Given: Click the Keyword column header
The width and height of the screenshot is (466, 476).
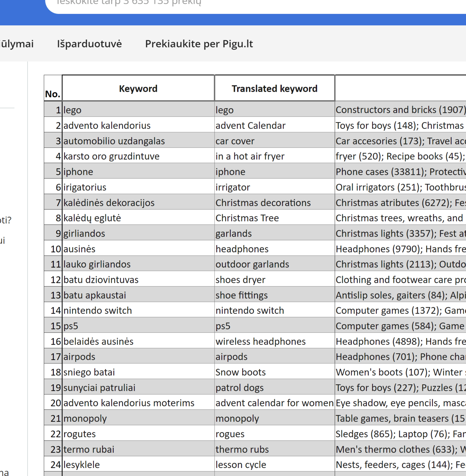Looking at the screenshot, I should tap(138, 88).
